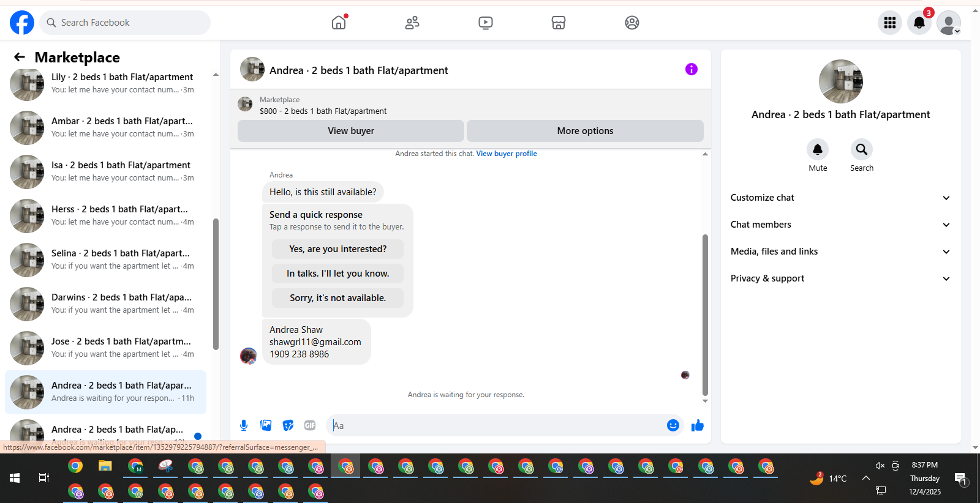This screenshot has width=980, height=503.
Task: Click the conversation info icon
Action: (x=692, y=69)
